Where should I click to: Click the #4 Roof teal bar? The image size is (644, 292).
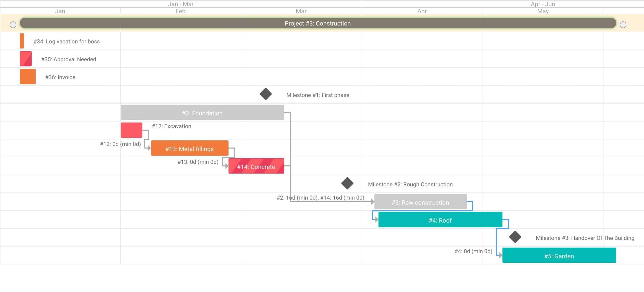click(x=440, y=220)
